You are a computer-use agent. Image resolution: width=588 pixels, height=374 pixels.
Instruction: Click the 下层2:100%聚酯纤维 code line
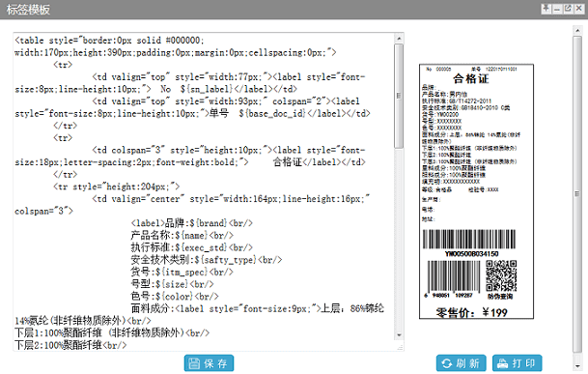(70, 345)
